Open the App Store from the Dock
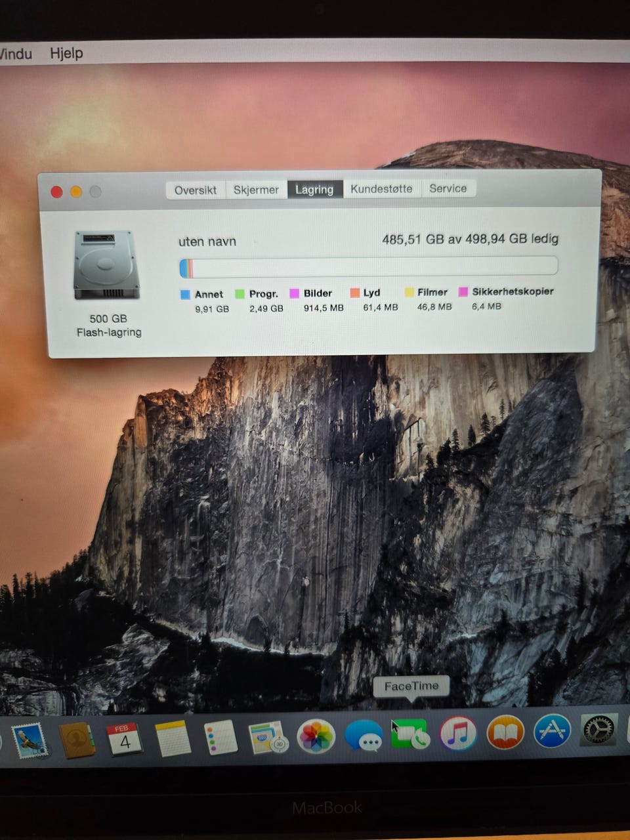The height and width of the screenshot is (840, 630). coord(552,731)
